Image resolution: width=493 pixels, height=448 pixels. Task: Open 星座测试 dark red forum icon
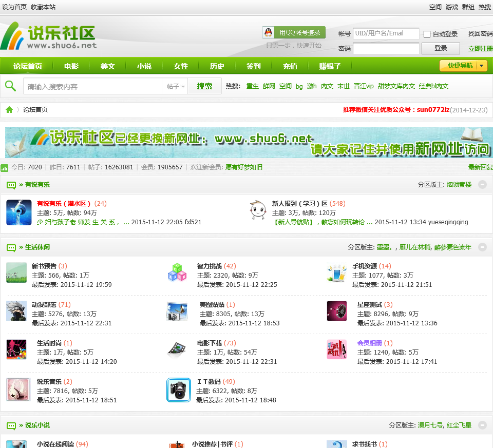tap(337, 310)
